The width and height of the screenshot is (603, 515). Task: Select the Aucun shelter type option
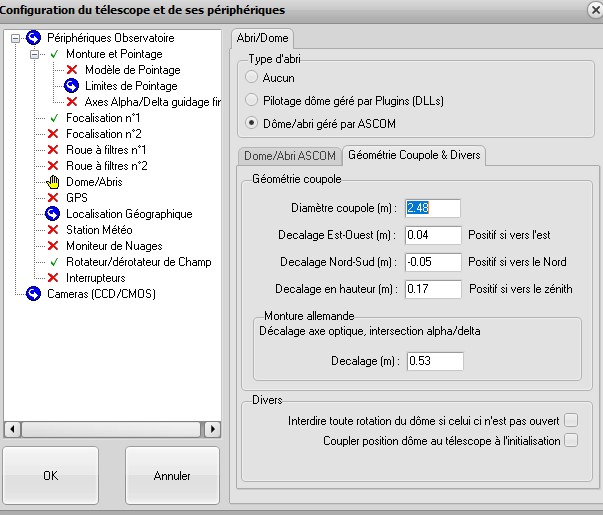click(x=251, y=77)
